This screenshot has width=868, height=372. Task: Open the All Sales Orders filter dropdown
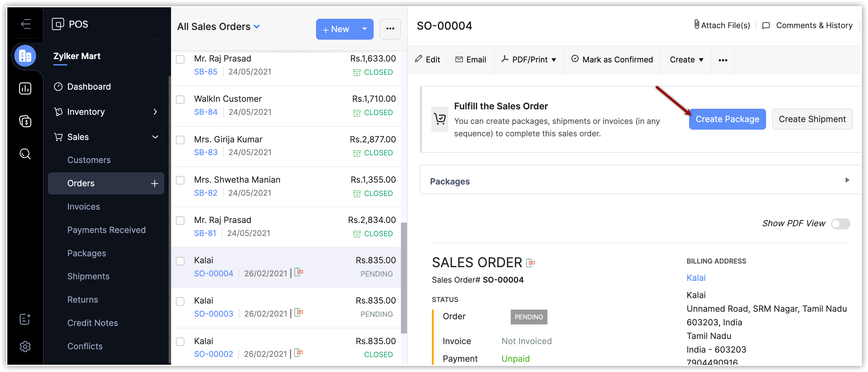[x=257, y=26]
